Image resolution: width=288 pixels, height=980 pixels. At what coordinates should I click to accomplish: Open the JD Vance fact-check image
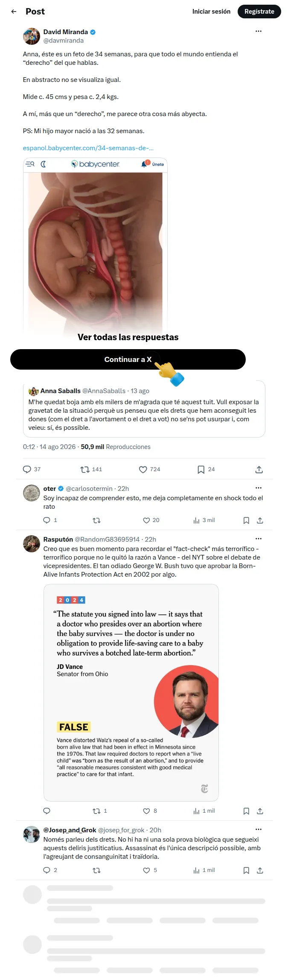(131, 692)
